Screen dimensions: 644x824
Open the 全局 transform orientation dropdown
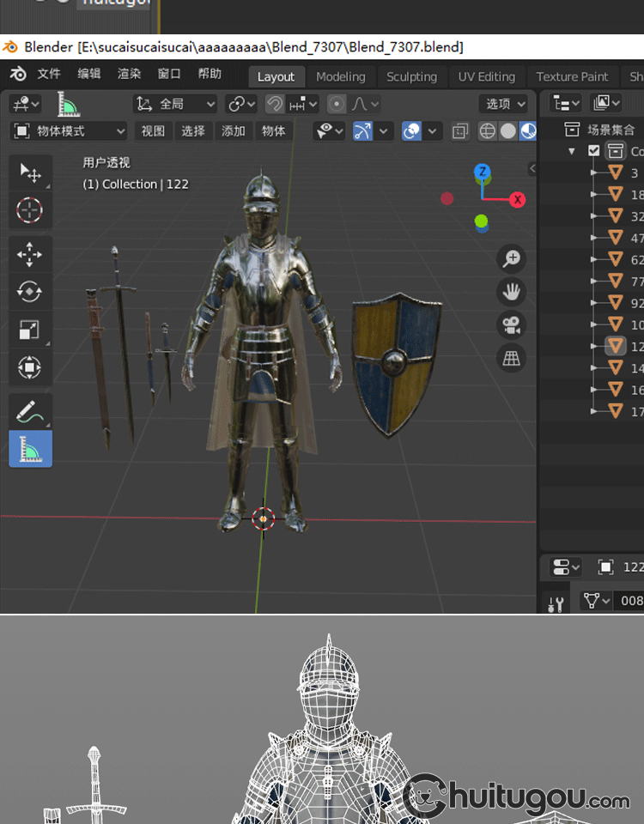coord(176,104)
